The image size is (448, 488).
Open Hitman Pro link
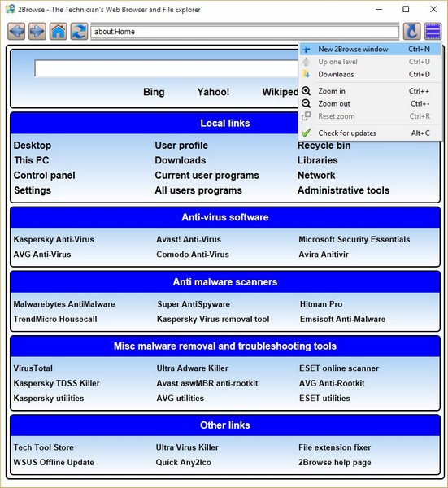point(321,304)
